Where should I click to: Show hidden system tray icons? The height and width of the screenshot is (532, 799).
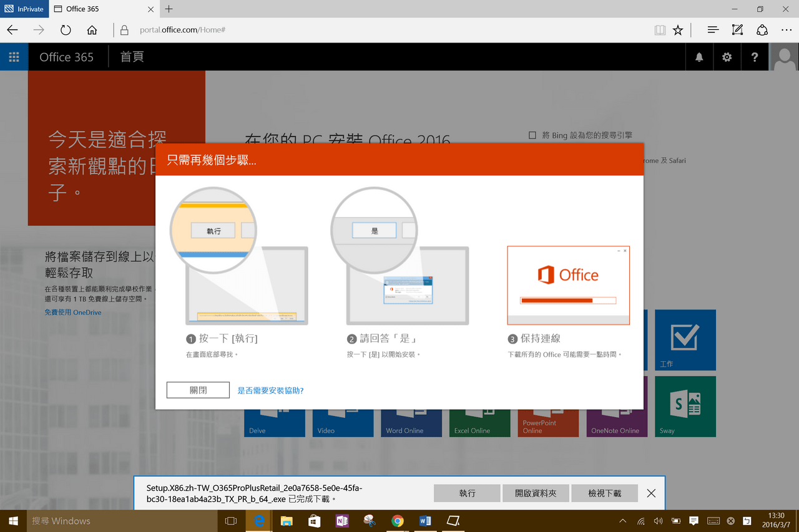622,521
